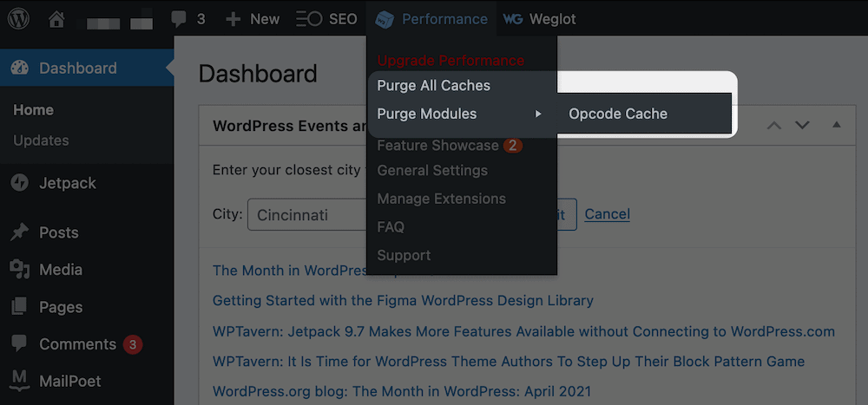The height and width of the screenshot is (405, 868).
Task: Go to Updates in sidebar
Action: click(41, 140)
